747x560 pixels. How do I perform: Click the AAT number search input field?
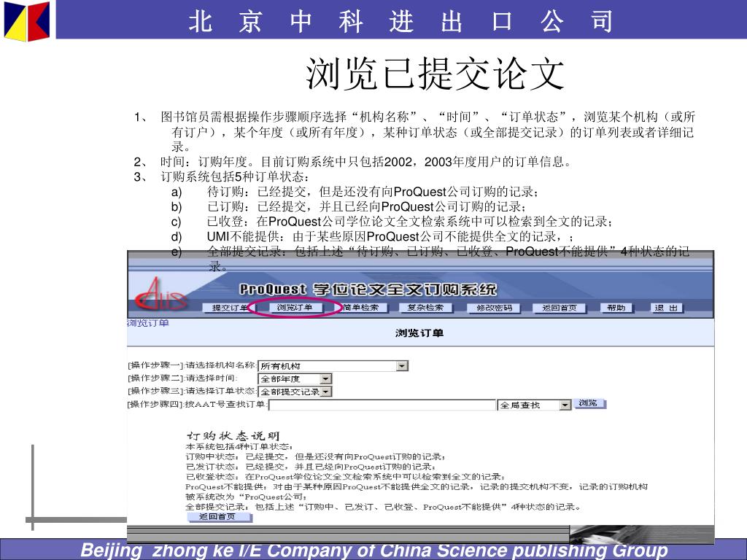click(x=382, y=405)
